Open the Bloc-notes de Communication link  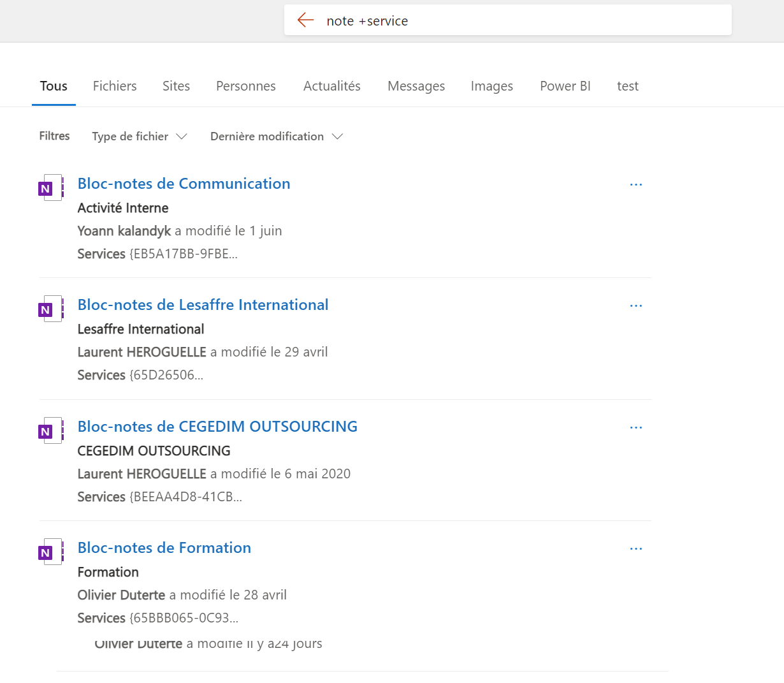(184, 184)
